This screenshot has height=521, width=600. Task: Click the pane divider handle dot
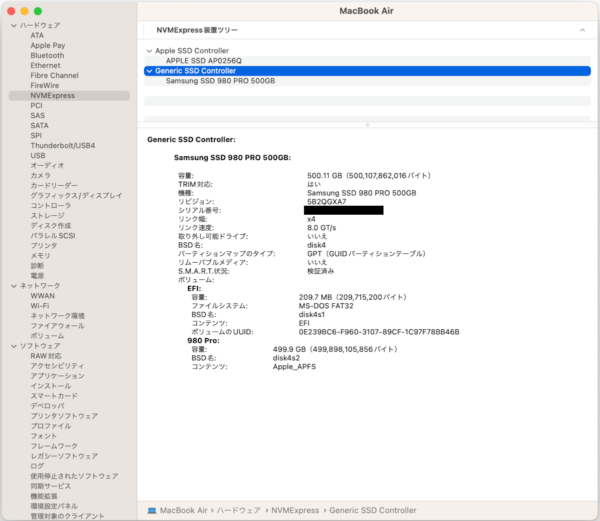click(367, 125)
